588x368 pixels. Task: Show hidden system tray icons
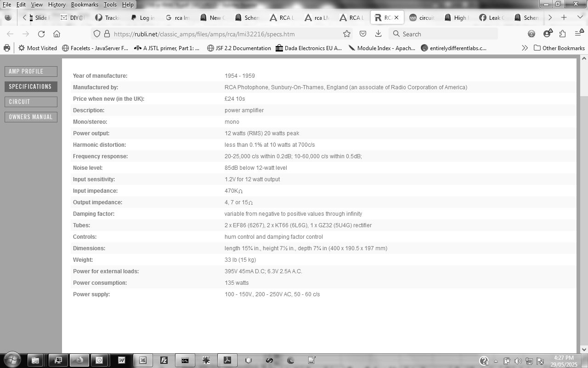click(x=496, y=361)
